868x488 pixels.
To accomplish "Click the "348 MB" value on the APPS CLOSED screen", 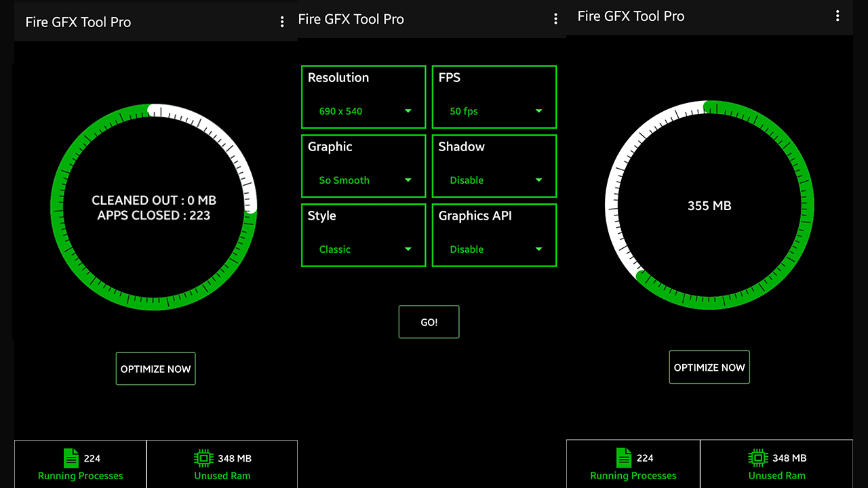I will (x=235, y=459).
